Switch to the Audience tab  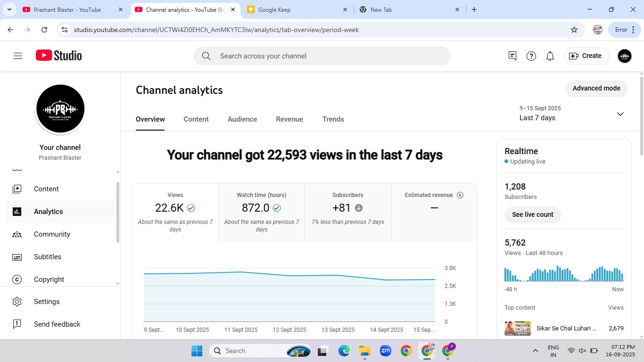coord(242,119)
